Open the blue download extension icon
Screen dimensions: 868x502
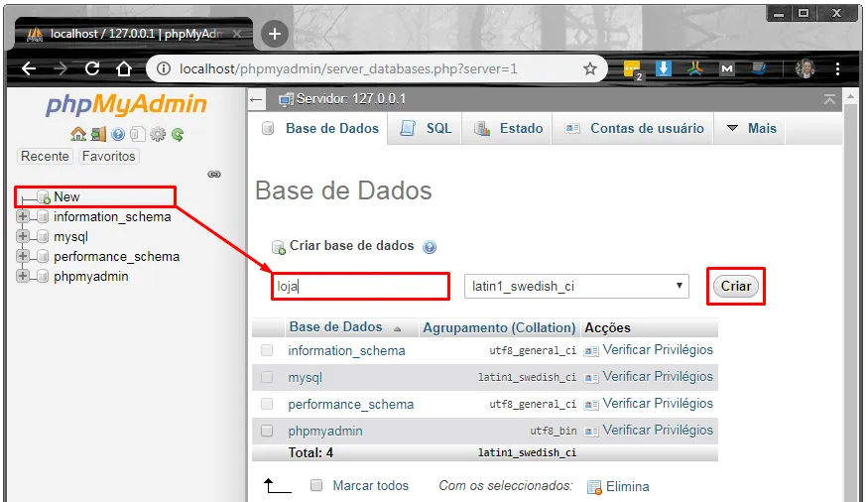[x=664, y=68]
